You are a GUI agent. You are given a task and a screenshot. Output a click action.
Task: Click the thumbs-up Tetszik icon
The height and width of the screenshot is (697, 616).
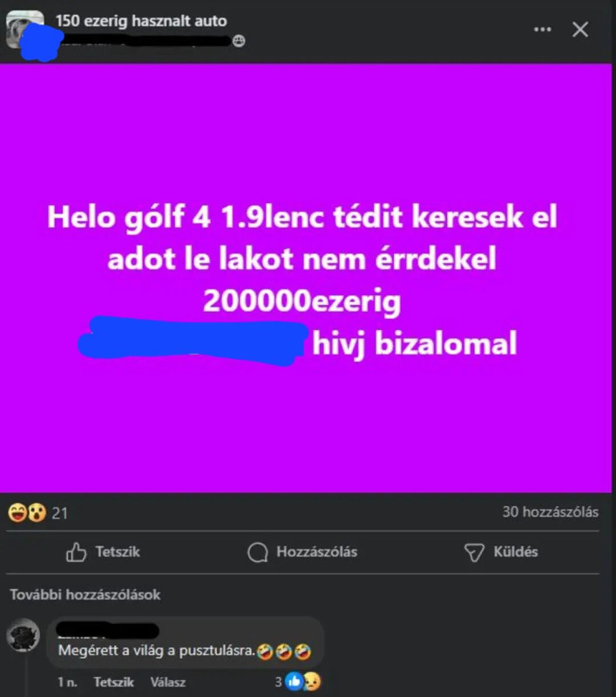[x=76, y=552]
